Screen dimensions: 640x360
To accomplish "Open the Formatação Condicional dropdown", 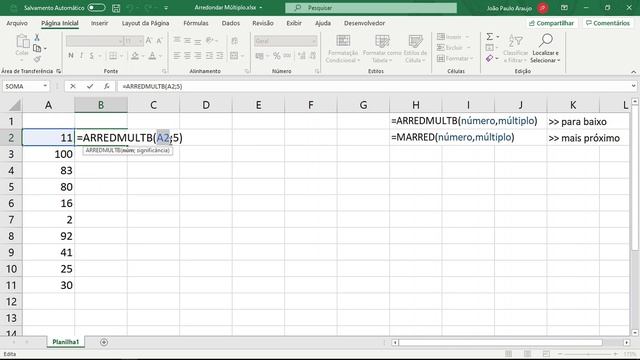I will click(x=343, y=48).
